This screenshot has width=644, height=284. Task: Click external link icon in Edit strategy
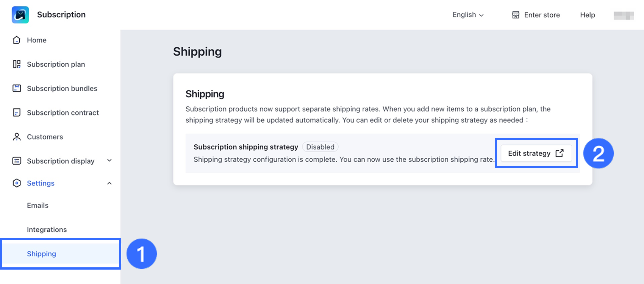coord(560,153)
